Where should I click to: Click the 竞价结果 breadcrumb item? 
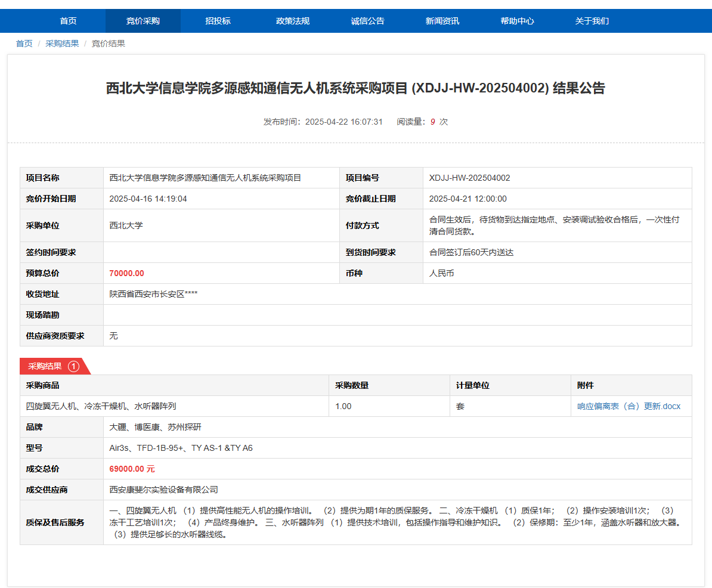point(108,44)
